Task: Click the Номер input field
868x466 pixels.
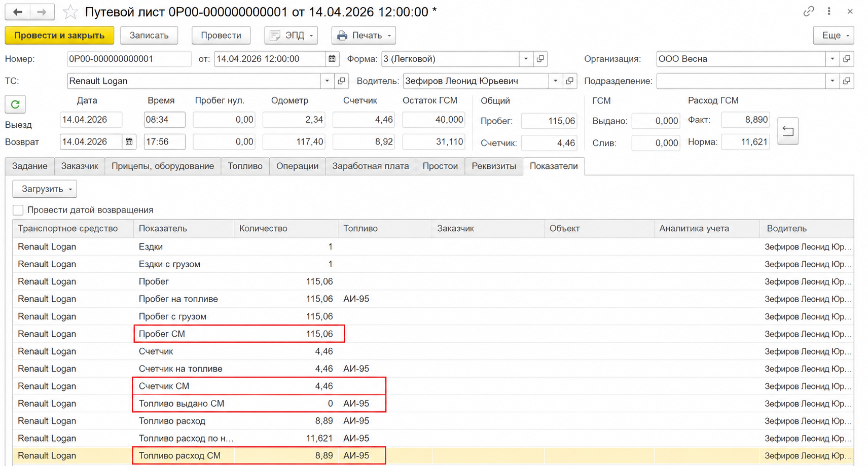Action: coord(129,59)
